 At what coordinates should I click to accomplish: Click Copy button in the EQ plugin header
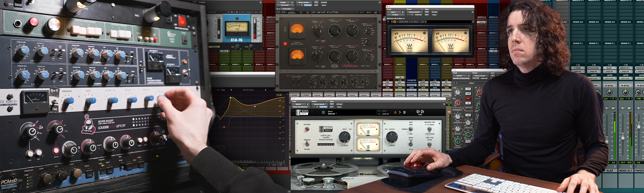click(x=223, y=90)
